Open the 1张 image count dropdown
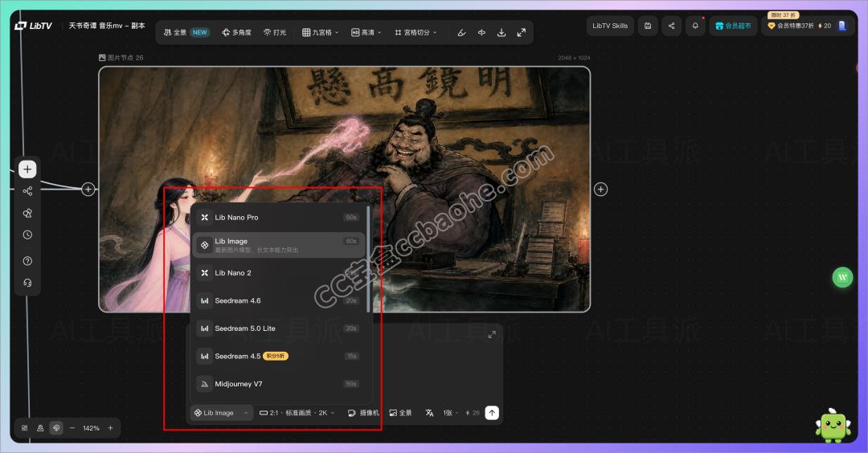This screenshot has height=453, width=868. pos(450,413)
